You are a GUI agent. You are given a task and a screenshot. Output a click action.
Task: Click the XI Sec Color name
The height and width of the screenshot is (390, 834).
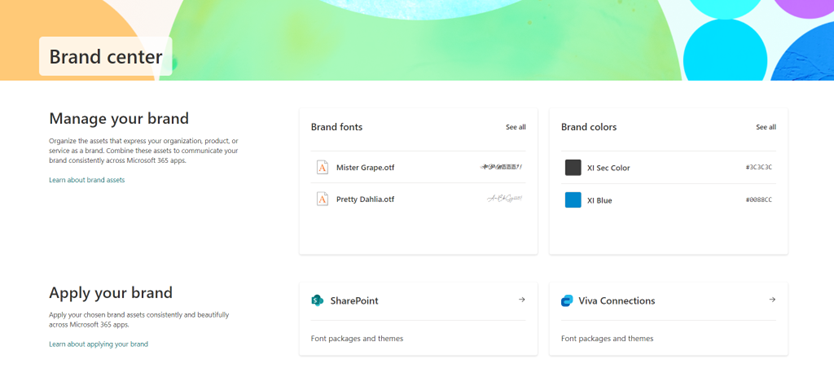tap(608, 168)
